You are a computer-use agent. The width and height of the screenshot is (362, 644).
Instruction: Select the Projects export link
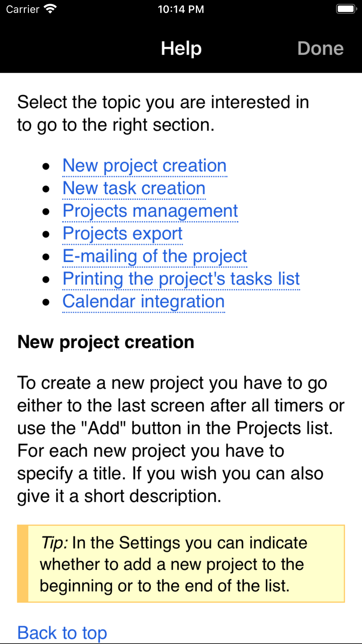click(122, 234)
